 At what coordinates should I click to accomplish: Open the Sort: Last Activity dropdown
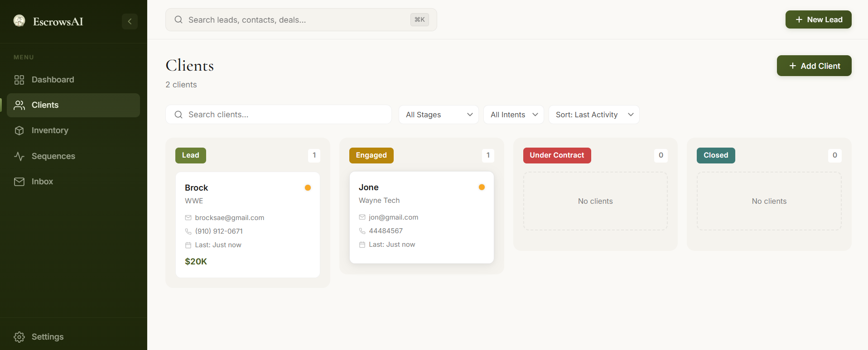(x=594, y=115)
